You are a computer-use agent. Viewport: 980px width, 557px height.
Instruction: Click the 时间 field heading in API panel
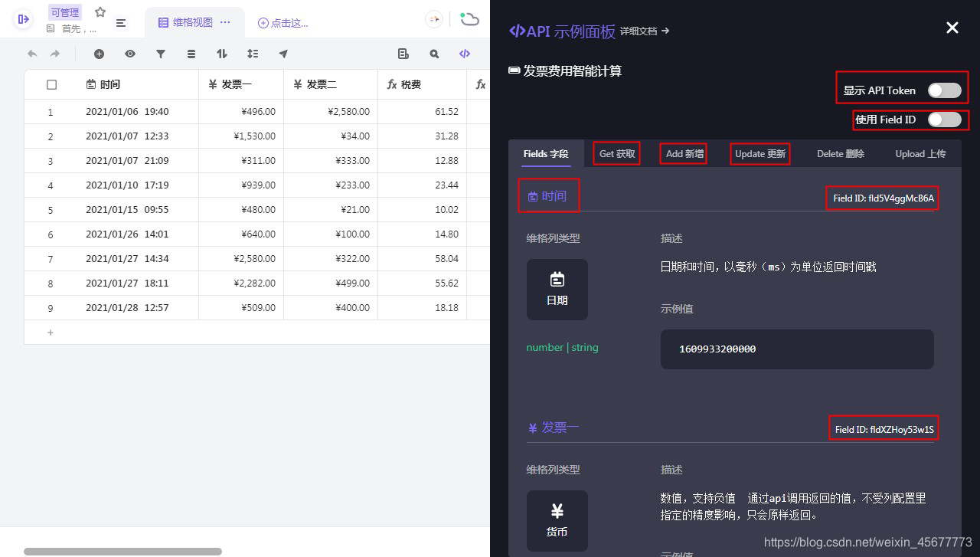547,196
